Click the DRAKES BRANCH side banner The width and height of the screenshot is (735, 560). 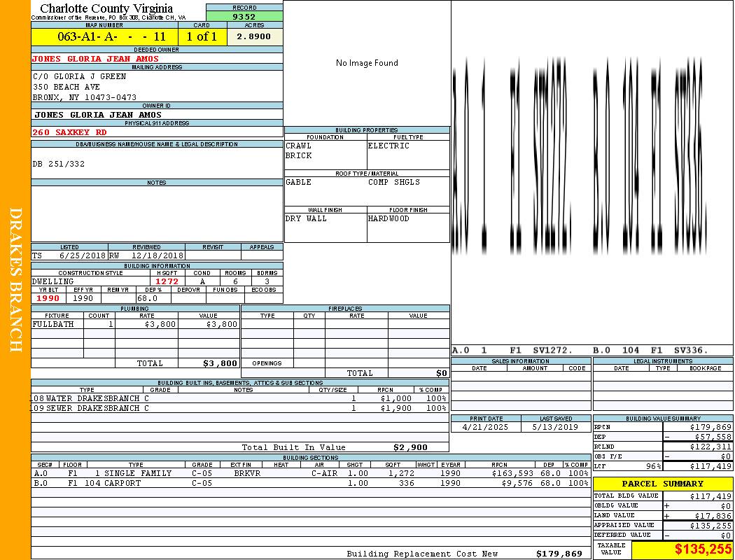click(x=15, y=280)
